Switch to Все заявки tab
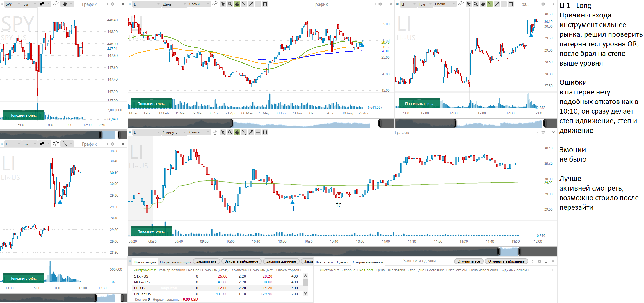 pyautogui.click(x=324, y=262)
